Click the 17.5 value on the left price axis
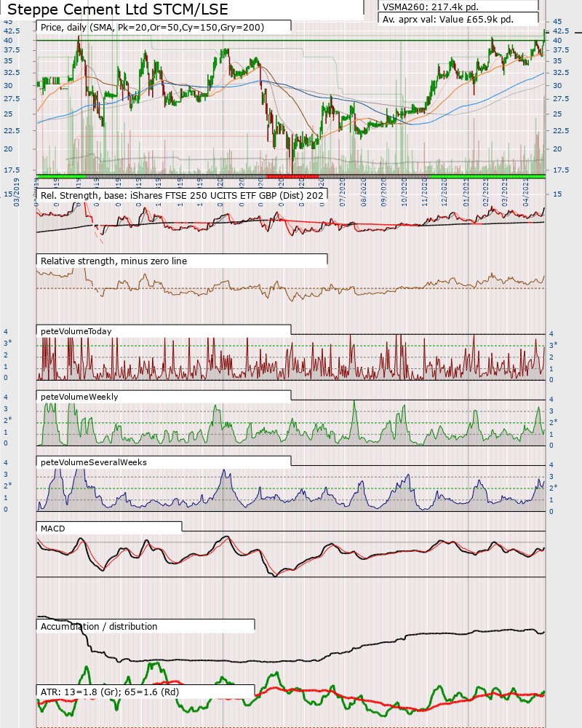Viewport: 582px width, 728px height. pos(12,170)
